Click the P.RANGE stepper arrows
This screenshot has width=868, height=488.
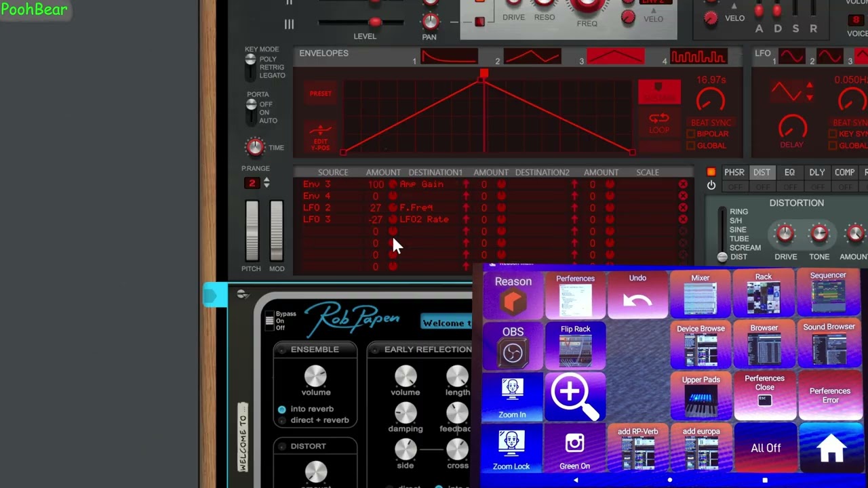pos(267,183)
